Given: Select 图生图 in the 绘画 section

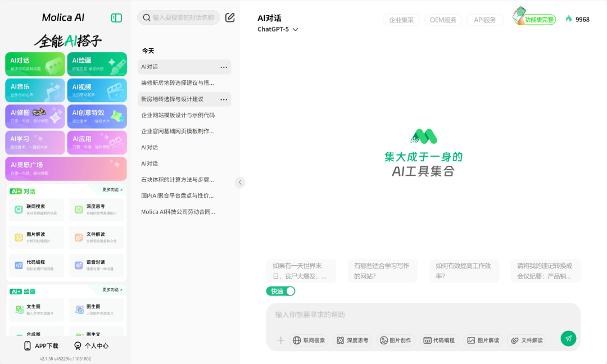Looking at the screenshot, I should click(97, 310).
